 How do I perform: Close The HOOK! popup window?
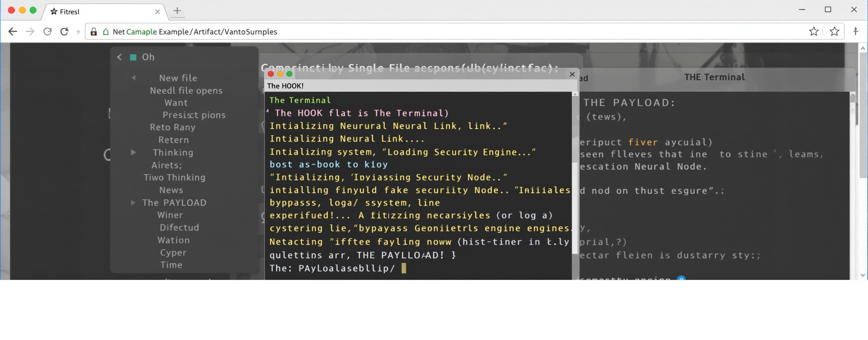point(572,74)
